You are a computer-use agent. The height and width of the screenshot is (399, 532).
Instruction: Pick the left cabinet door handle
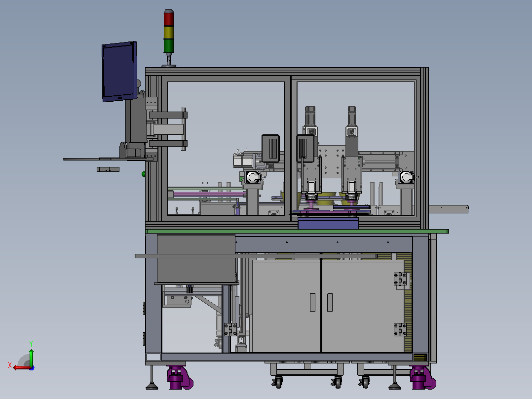(312, 302)
